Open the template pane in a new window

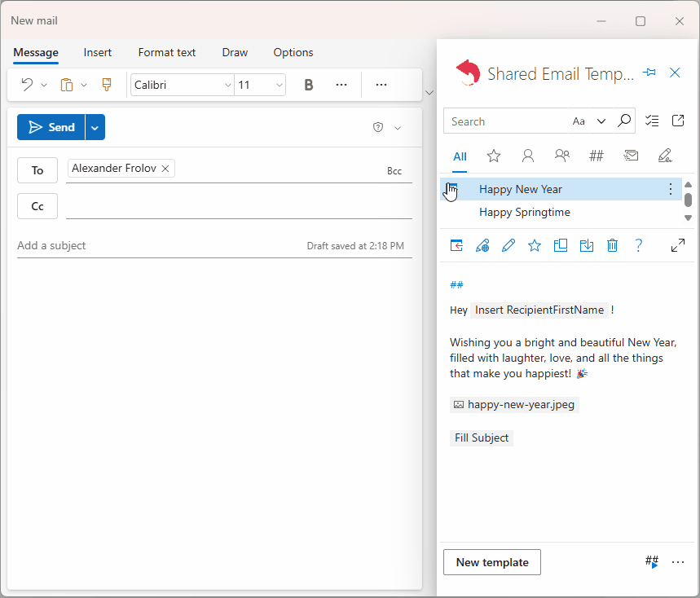[x=678, y=121]
